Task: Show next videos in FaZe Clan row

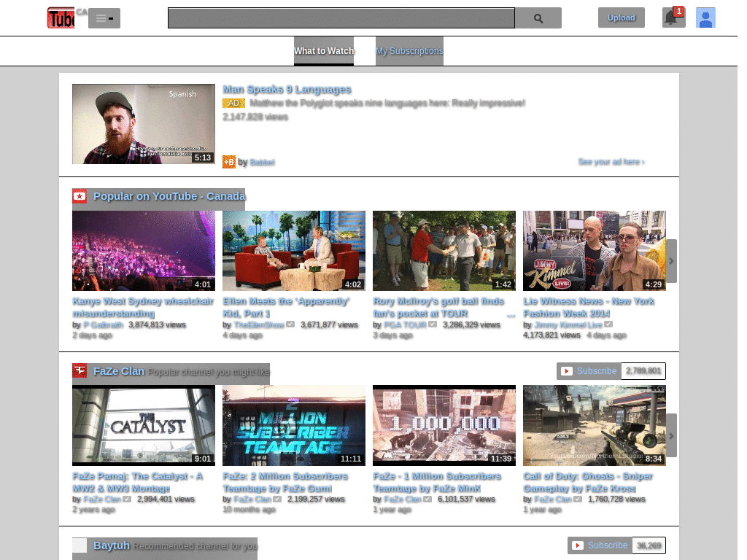Action: [671, 436]
